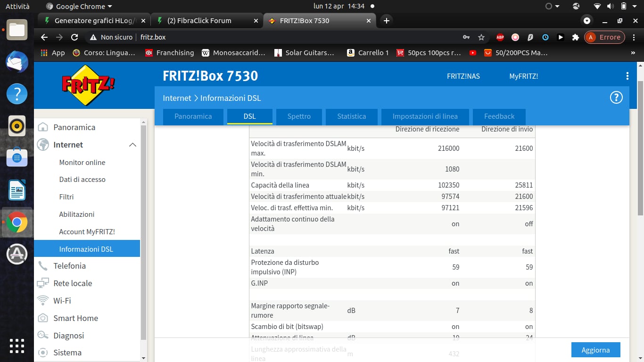644x362 pixels.
Task: Switch to the Statistica tab
Action: pos(351,116)
